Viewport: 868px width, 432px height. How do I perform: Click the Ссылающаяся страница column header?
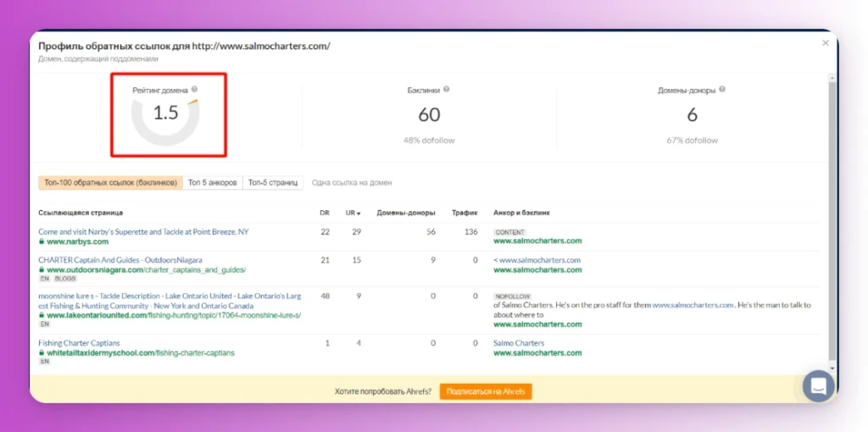[81, 213]
